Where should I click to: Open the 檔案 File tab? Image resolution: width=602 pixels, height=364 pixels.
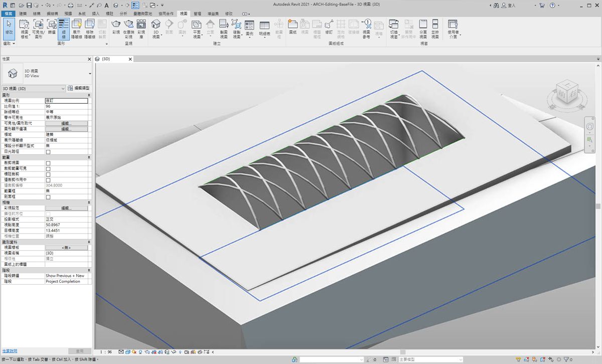click(x=8, y=14)
